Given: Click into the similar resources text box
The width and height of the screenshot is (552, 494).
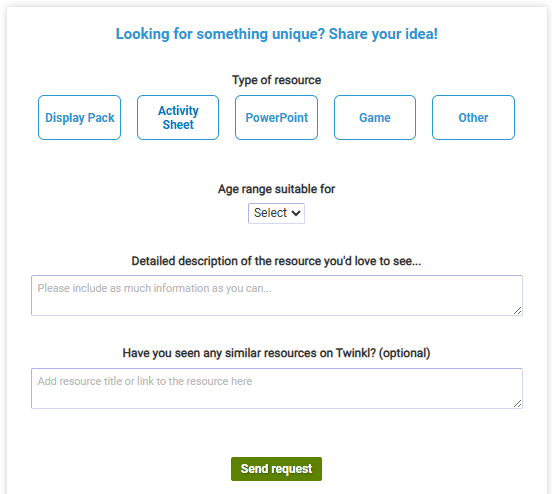Looking at the screenshot, I should (x=277, y=388).
